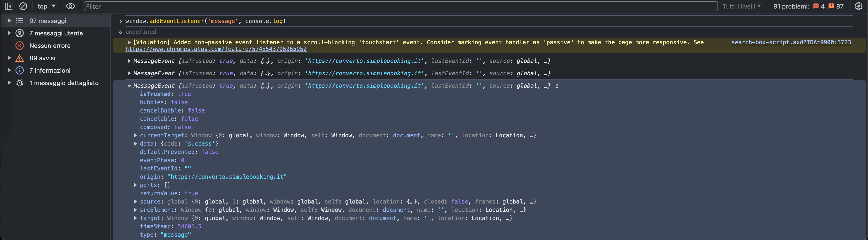The image size is (868, 240).
Task: Select 7 messaggi utente sidebar row
Action: (56, 33)
